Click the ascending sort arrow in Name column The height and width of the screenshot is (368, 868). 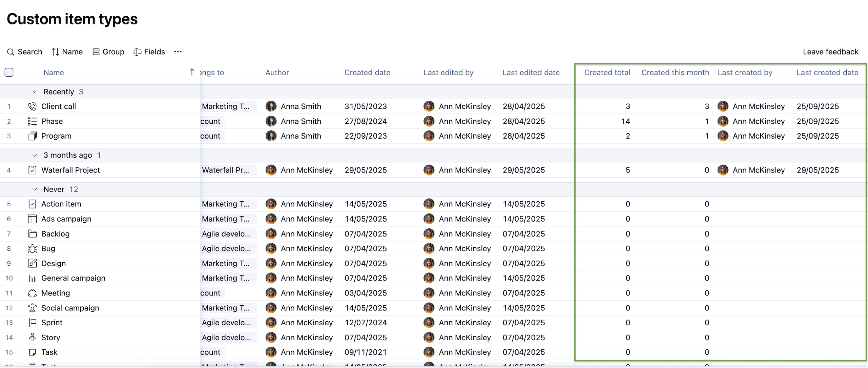[x=192, y=72]
